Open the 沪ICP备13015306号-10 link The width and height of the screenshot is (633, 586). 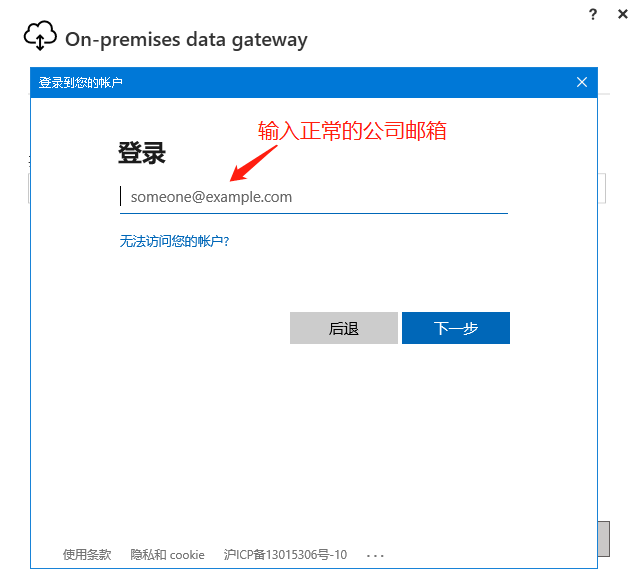click(x=285, y=555)
